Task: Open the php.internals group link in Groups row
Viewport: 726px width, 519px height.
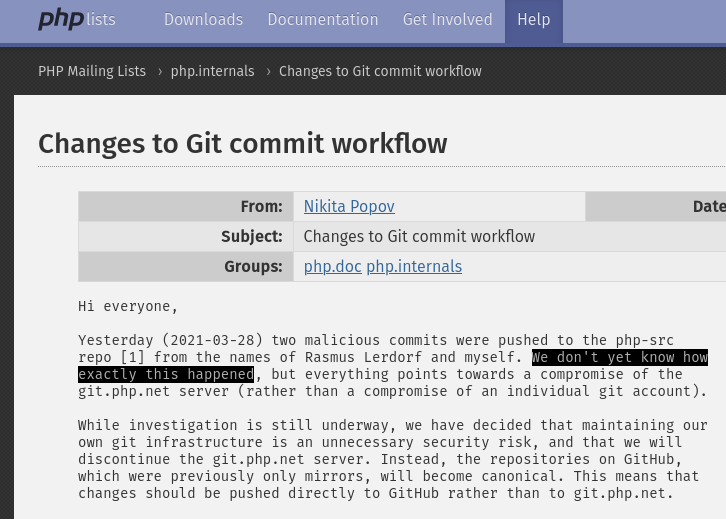Action: click(x=414, y=267)
